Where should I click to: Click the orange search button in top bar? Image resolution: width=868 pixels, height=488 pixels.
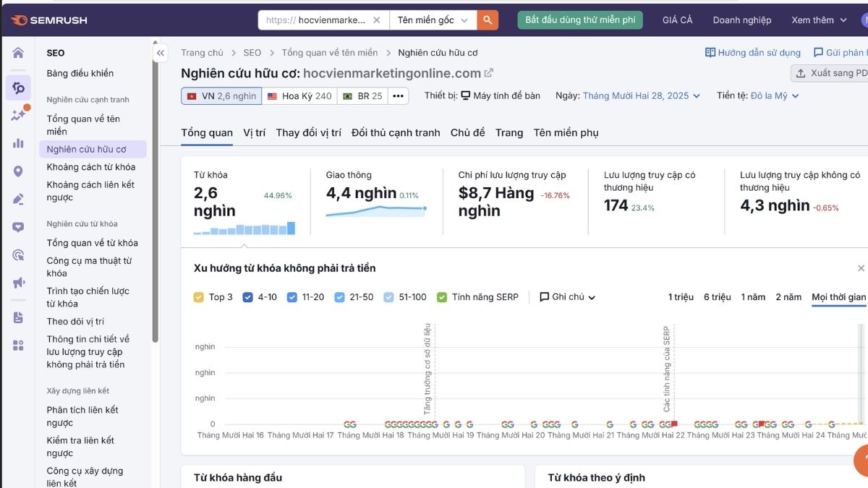(x=487, y=20)
